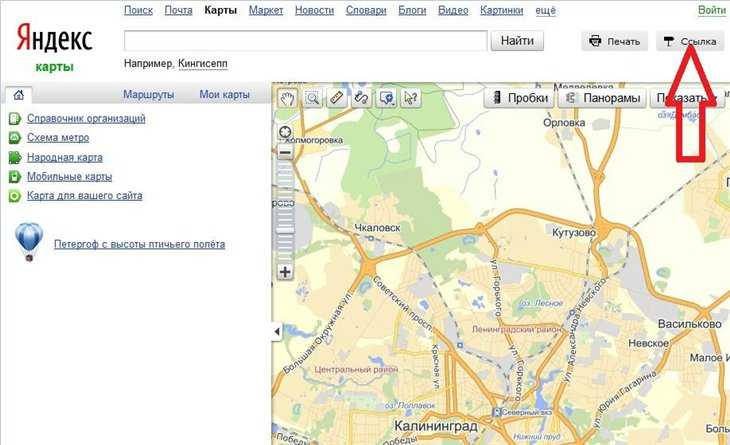This screenshot has width=730, height=445.
Task: Select the ruler distance tool
Action: [337, 98]
